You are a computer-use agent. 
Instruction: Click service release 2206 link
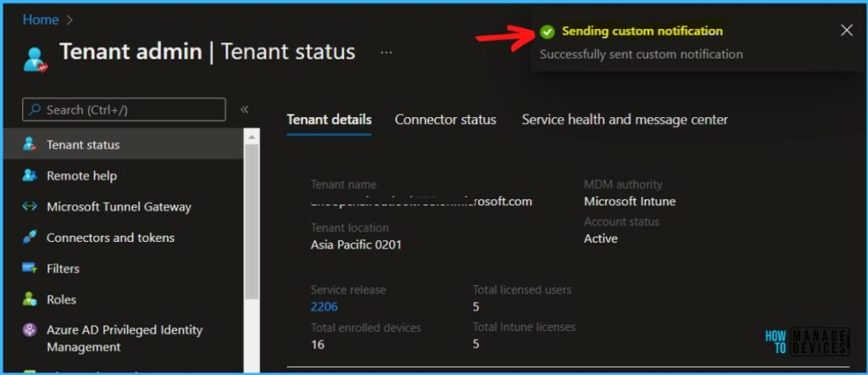point(324,306)
